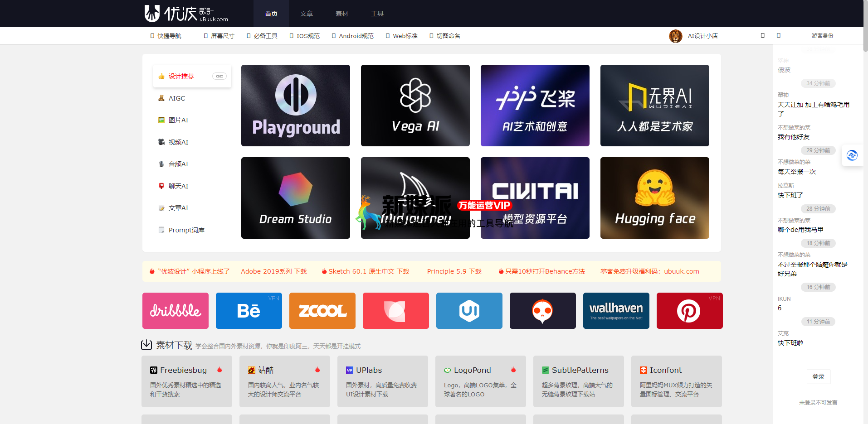Open the 工具 tab
The image size is (868, 424).
pyautogui.click(x=377, y=14)
